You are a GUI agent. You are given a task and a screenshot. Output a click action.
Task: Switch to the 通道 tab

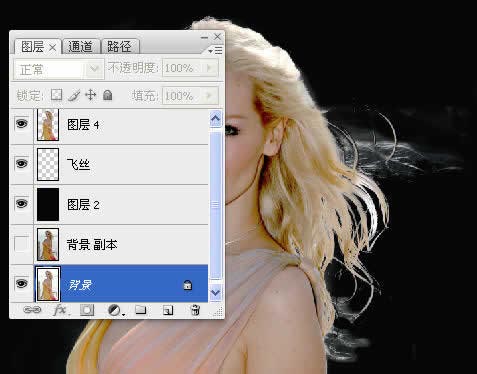[x=80, y=46]
